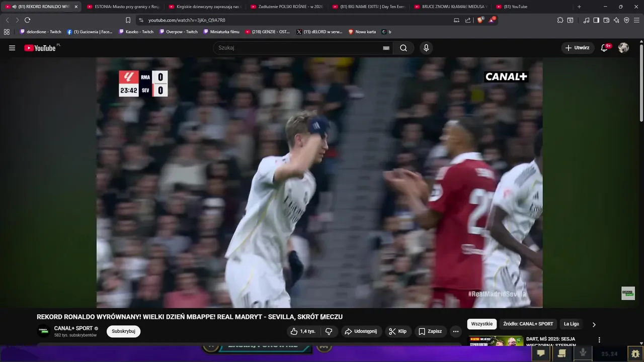Open the Brave VPN shield icon
The height and width of the screenshot is (362, 644).
626,20
